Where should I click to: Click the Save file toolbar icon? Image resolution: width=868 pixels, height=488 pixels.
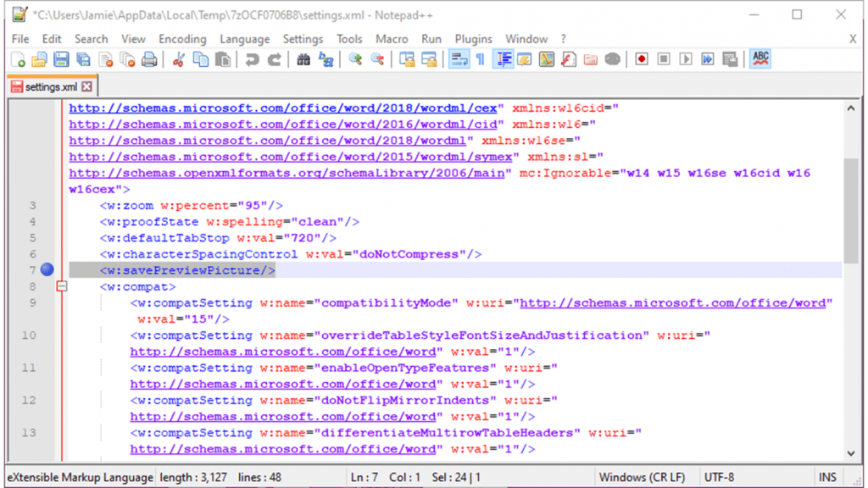click(61, 59)
